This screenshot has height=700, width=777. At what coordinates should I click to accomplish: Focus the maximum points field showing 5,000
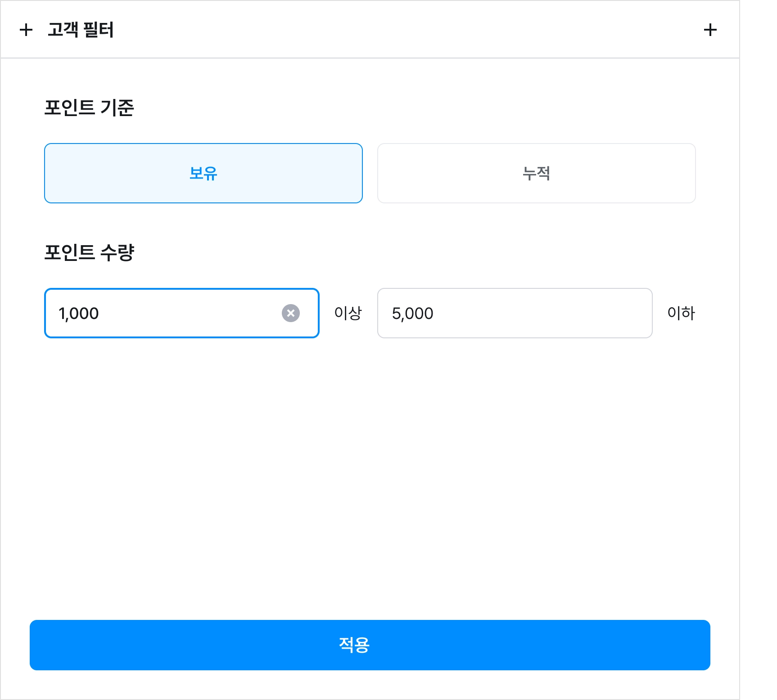click(x=515, y=313)
